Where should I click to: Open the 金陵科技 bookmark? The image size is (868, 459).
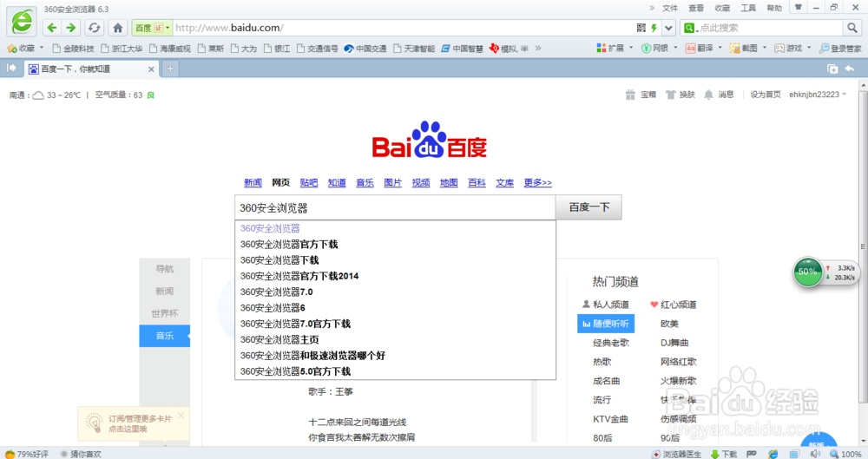click(x=73, y=49)
